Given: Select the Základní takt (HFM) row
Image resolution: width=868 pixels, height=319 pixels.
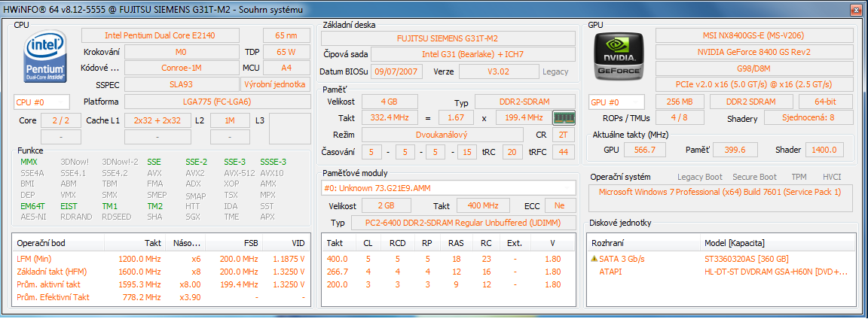Looking at the screenshot, I should tap(161, 272).
